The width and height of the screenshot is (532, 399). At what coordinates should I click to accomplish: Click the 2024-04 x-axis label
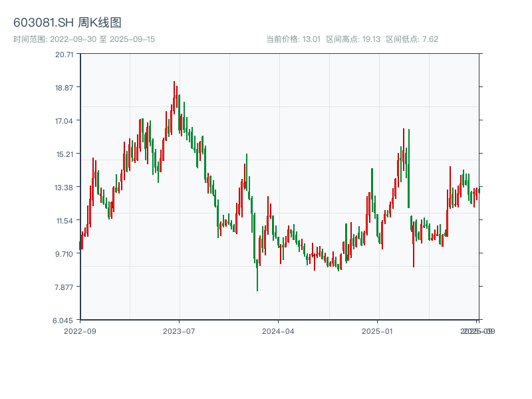pyautogui.click(x=278, y=331)
